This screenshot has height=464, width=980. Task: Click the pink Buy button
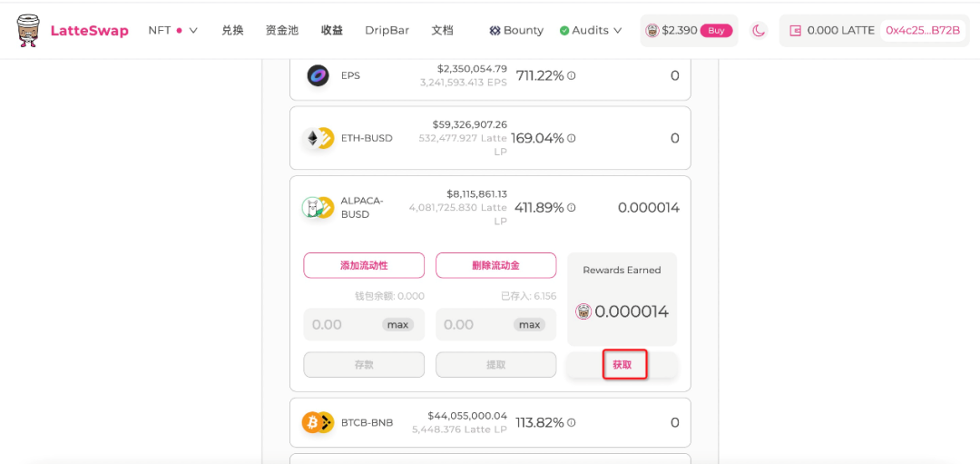716,30
